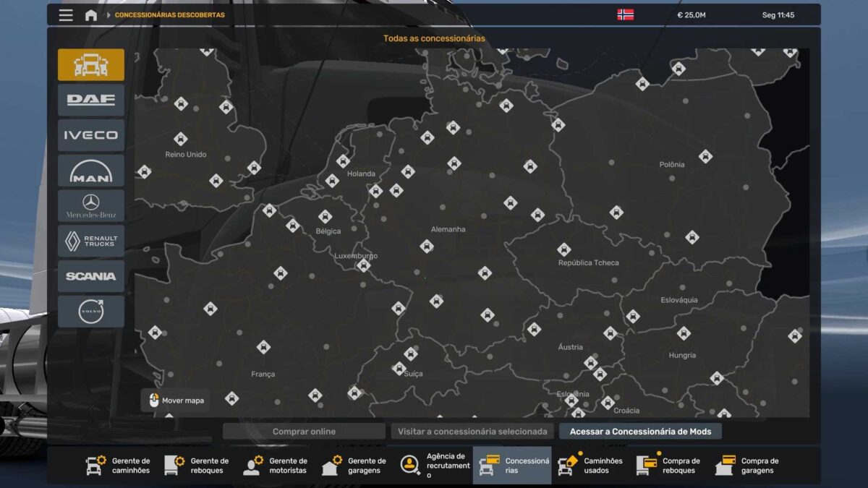Filter by Renault Trucks dealerships
This screenshot has height=488, width=868.
coord(90,241)
